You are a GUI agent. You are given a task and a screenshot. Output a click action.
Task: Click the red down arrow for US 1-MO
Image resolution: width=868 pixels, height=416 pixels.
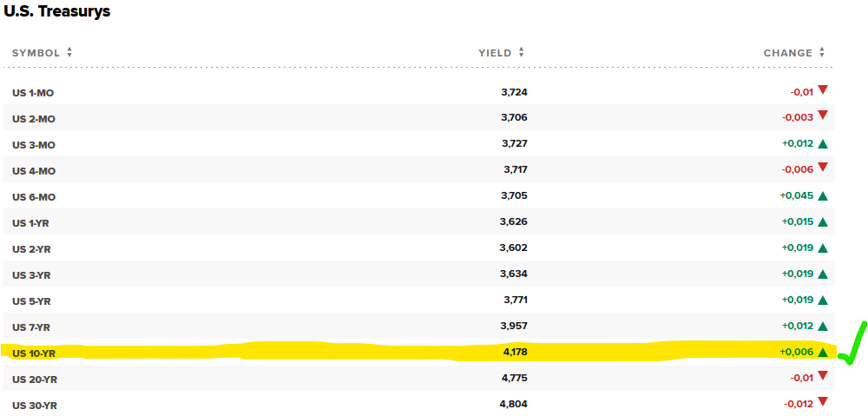[x=823, y=90]
